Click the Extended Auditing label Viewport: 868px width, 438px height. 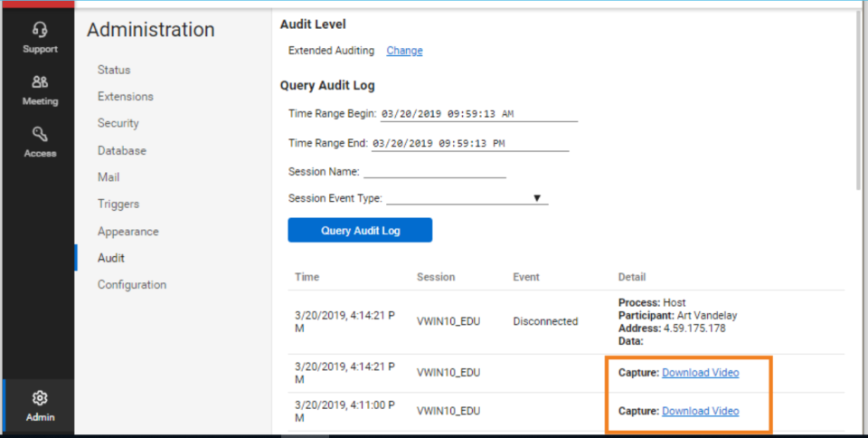pyautogui.click(x=331, y=51)
